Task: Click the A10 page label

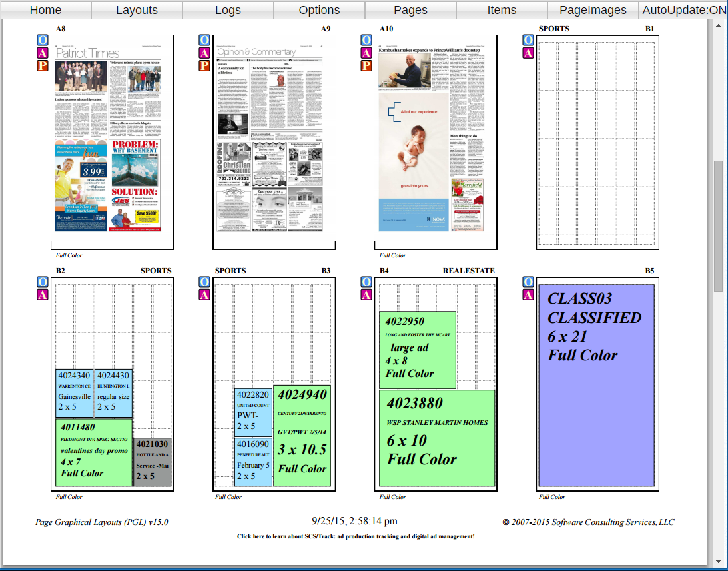Action: [386, 29]
